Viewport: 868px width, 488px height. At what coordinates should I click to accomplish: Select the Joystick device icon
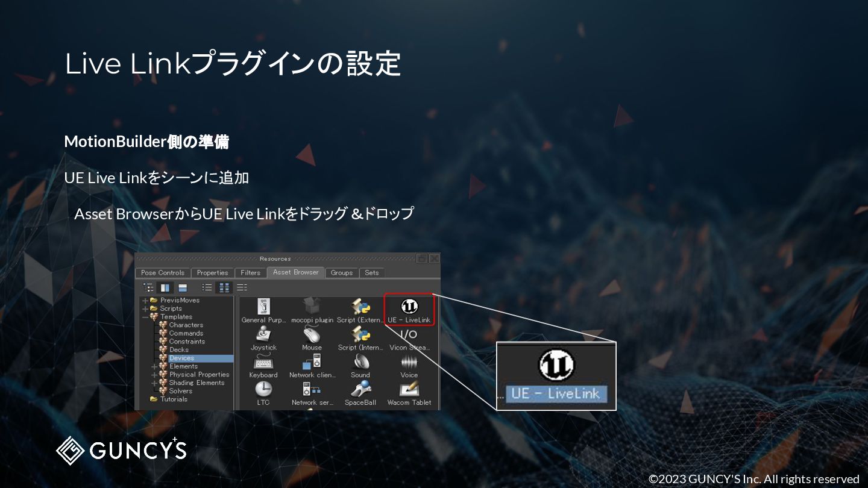click(263, 334)
